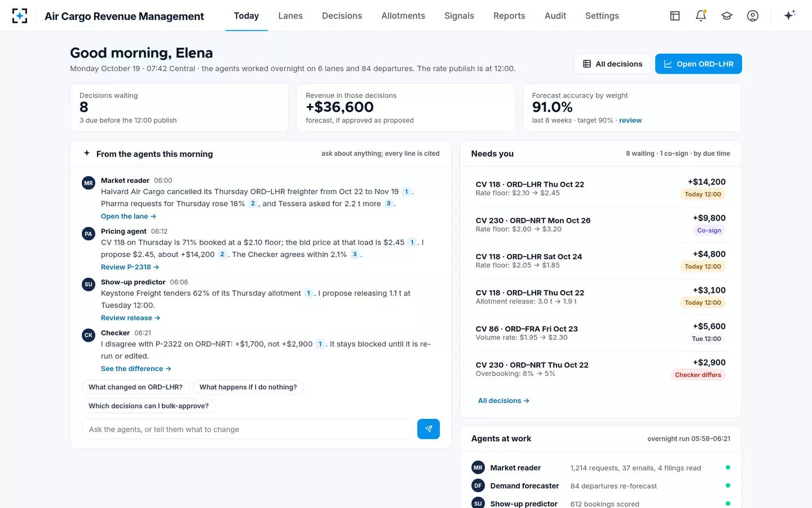The width and height of the screenshot is (812, 508).
Task: Switch to the Lanes tab
Action: (290, 16)
